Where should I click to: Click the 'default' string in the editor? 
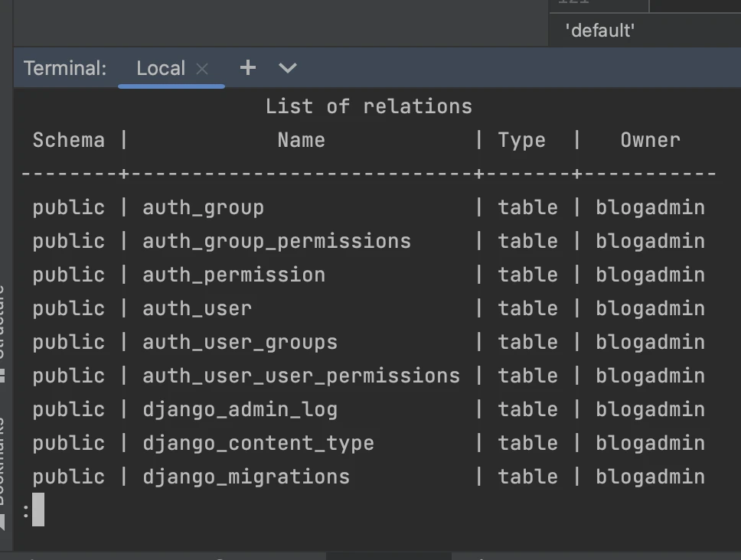point(599,31)
